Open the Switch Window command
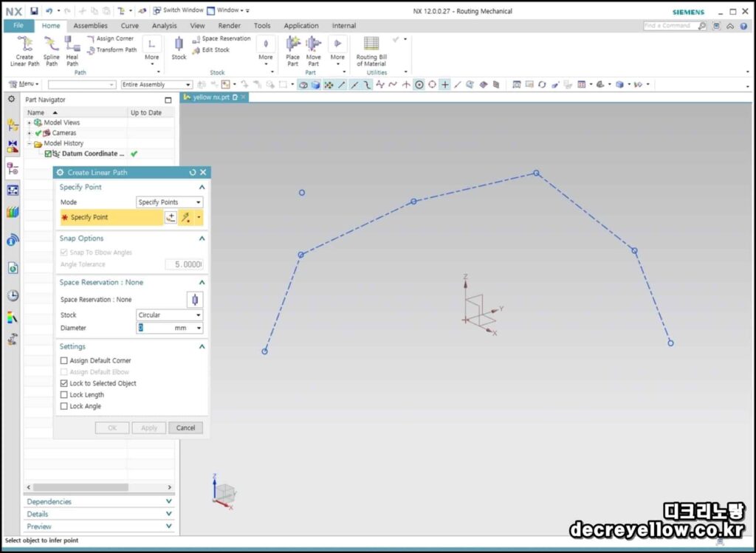Image resolution: width=756 pixels, height=553 pixels. pos(179,10)
